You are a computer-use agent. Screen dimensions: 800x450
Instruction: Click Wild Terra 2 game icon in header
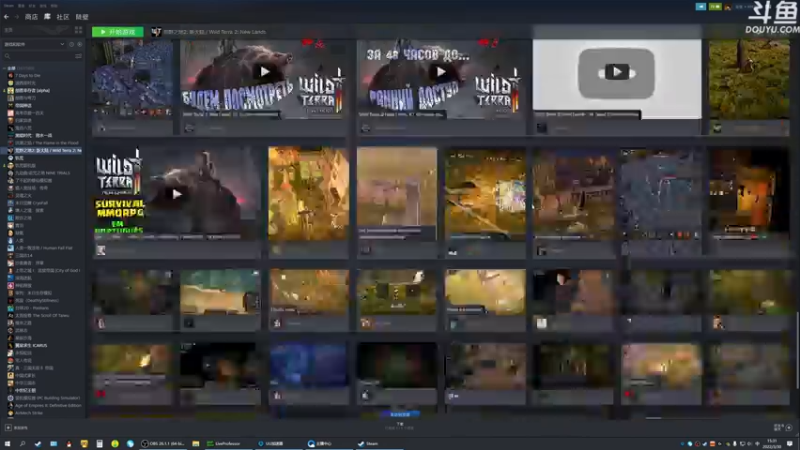coord(156,32)
